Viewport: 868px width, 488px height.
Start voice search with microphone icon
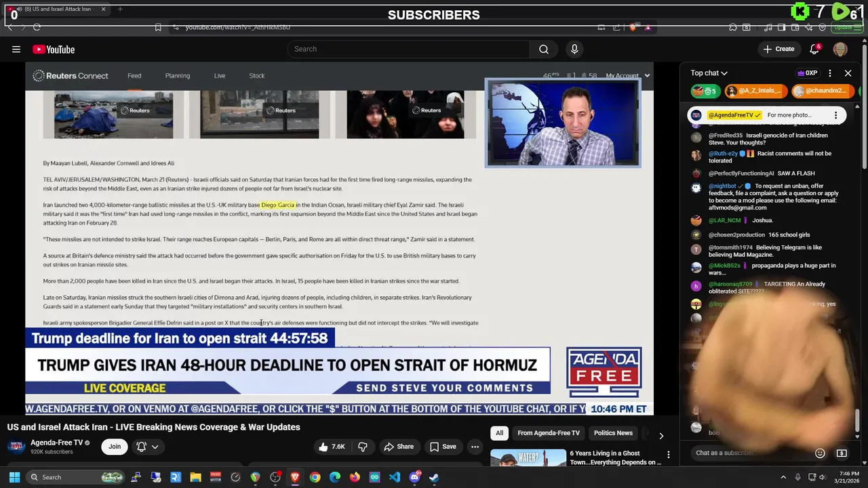574,49
